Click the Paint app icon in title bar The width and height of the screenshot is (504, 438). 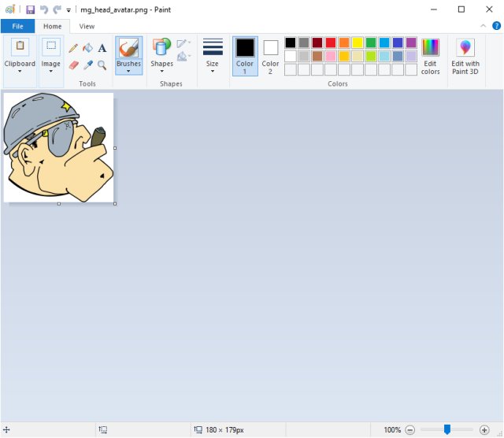10,9
